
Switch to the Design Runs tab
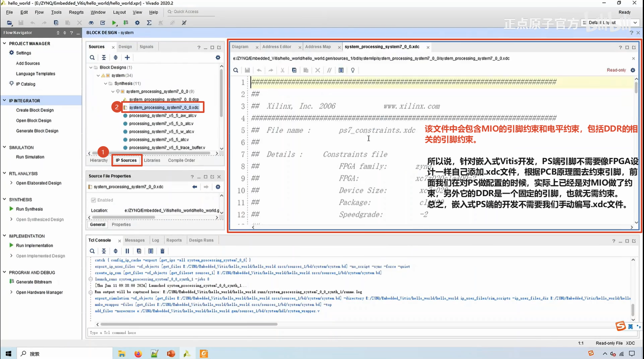(x=201, y=240)
